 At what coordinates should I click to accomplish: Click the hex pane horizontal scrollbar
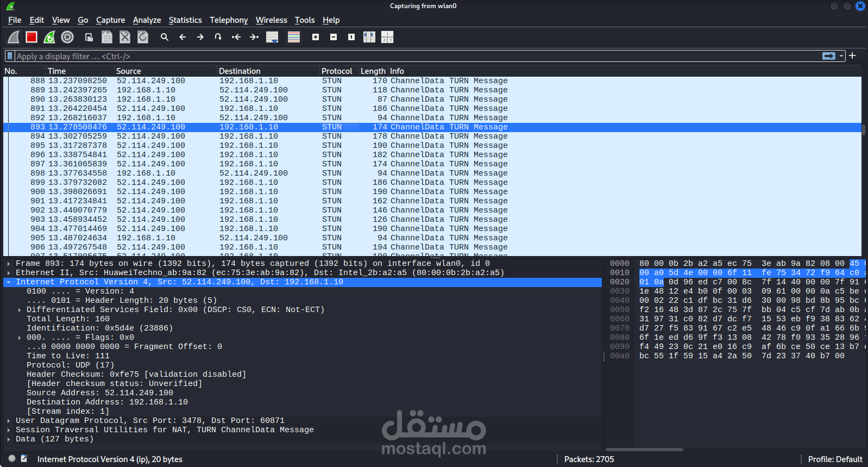pyautogui.click(x=644, y=450)
